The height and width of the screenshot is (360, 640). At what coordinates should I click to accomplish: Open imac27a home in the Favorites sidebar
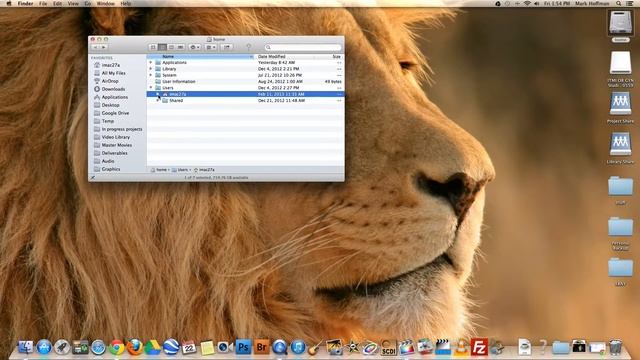tap(107, 65)
